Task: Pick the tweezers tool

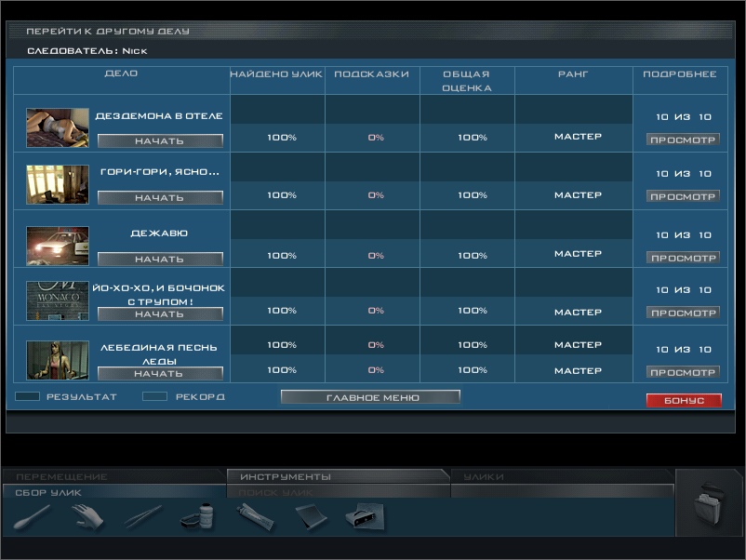Action: click(x=142, y=517)
